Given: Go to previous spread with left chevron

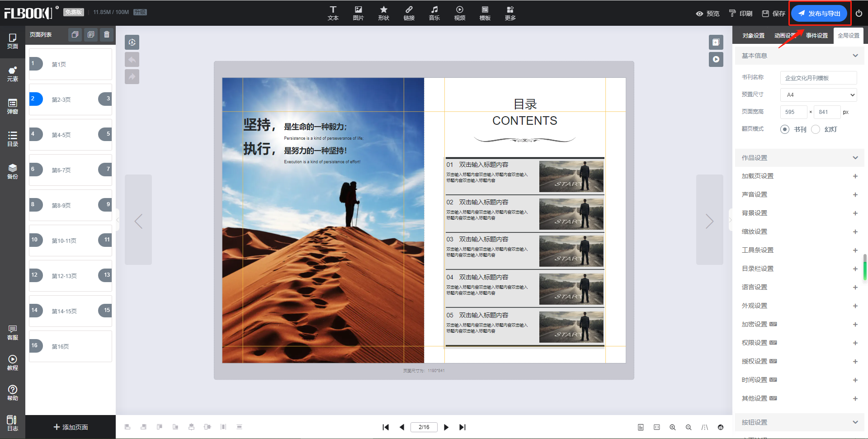Looking at the screenshot, I should tap(138, 220).
